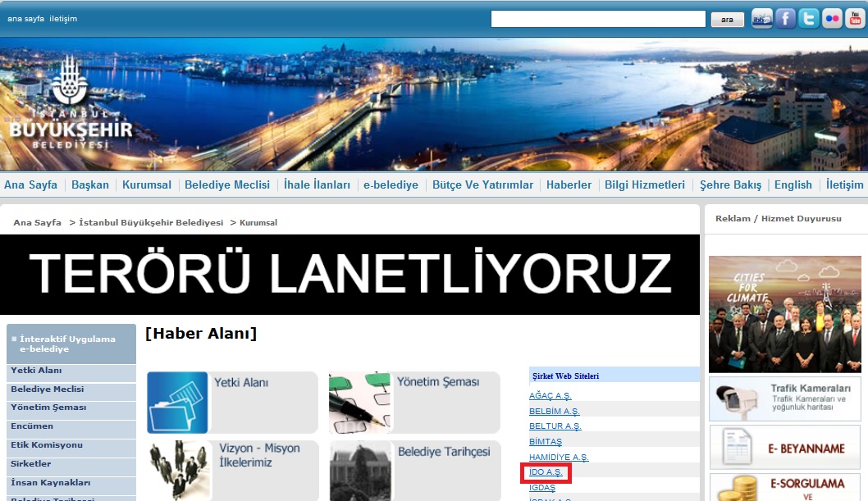Viewport: 868px width, 501px height.
Task: Click into the search text field
Action: click(598, 19)
